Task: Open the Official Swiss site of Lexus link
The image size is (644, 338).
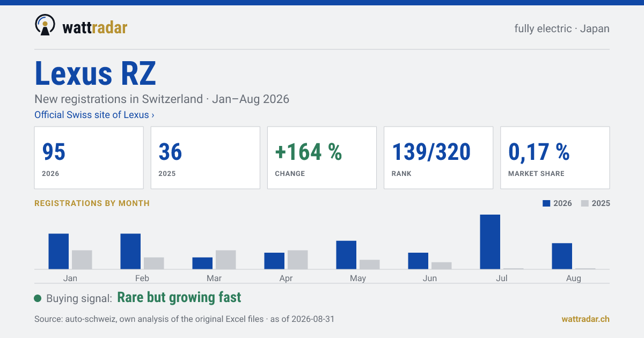Action: point(94,115)
